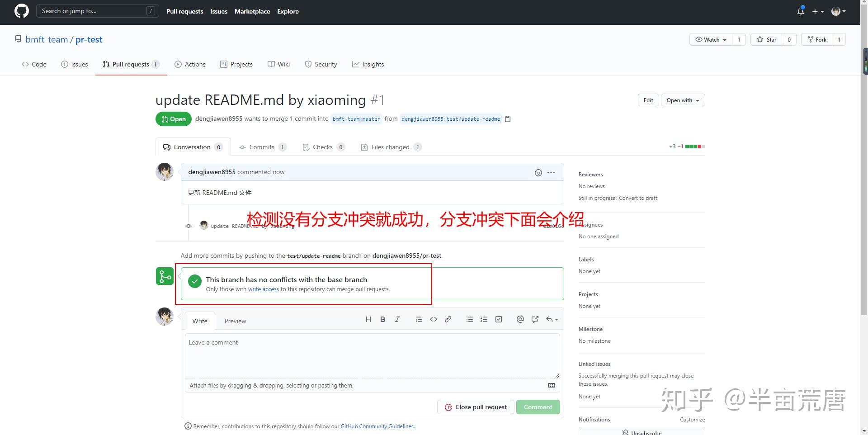
Task: Open the Files changed tab
Action: (391, 147)
